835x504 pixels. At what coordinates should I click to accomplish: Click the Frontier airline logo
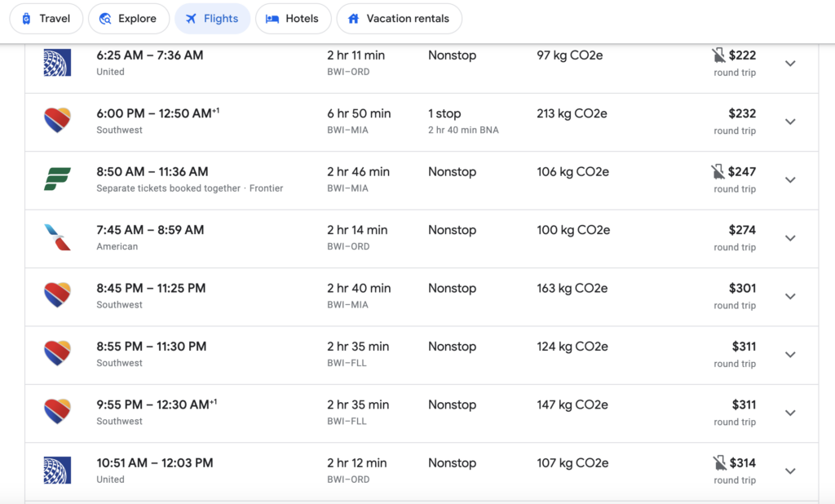click(x=57, y=179)
